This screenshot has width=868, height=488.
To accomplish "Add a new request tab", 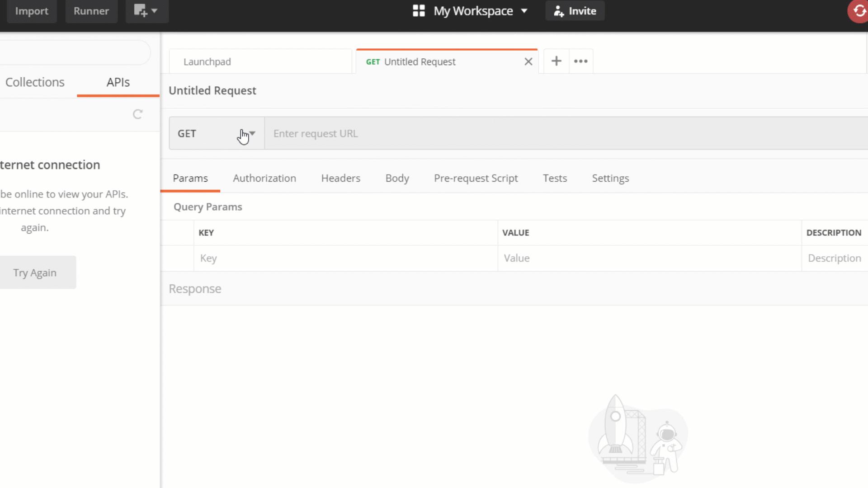I will coord(557,61).
